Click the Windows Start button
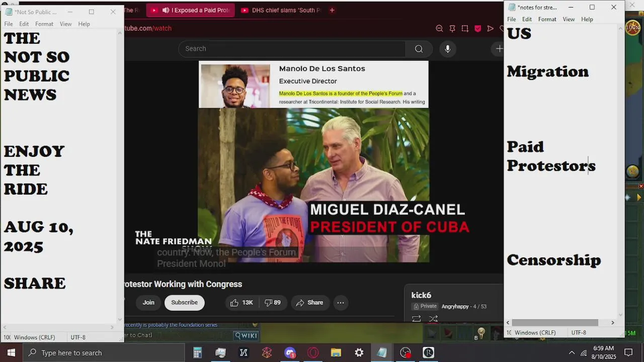The height and width of the screenshot is (362, 644). (11, 352)
